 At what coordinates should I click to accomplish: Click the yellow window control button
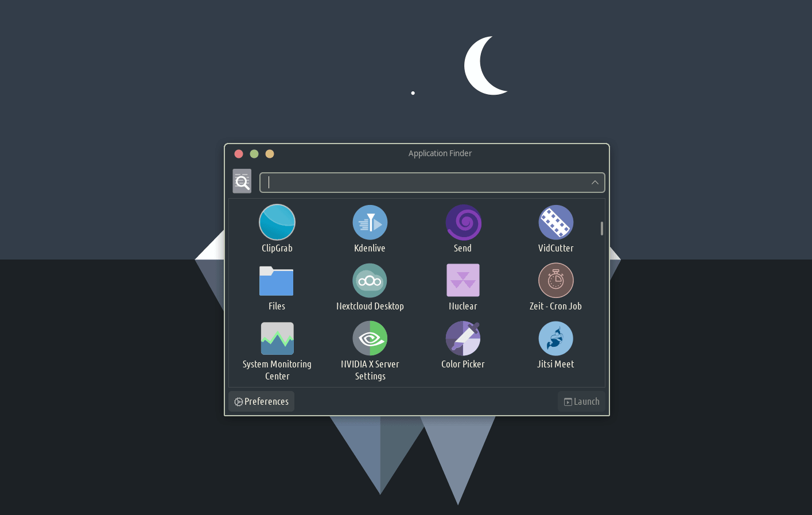(x=270, y=154)
